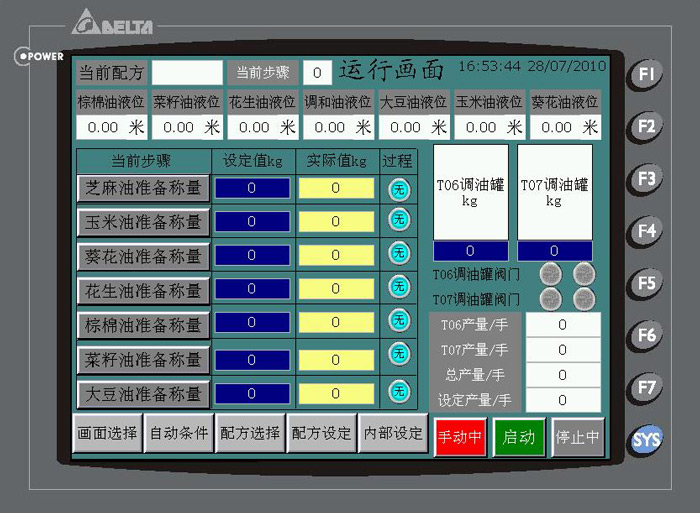Select 大豆油准备称量 step button

pos(143,394)
